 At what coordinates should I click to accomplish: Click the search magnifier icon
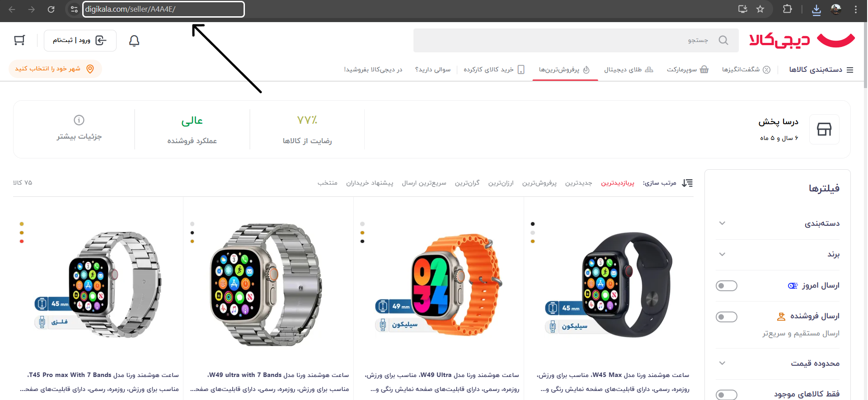(723, 40)
